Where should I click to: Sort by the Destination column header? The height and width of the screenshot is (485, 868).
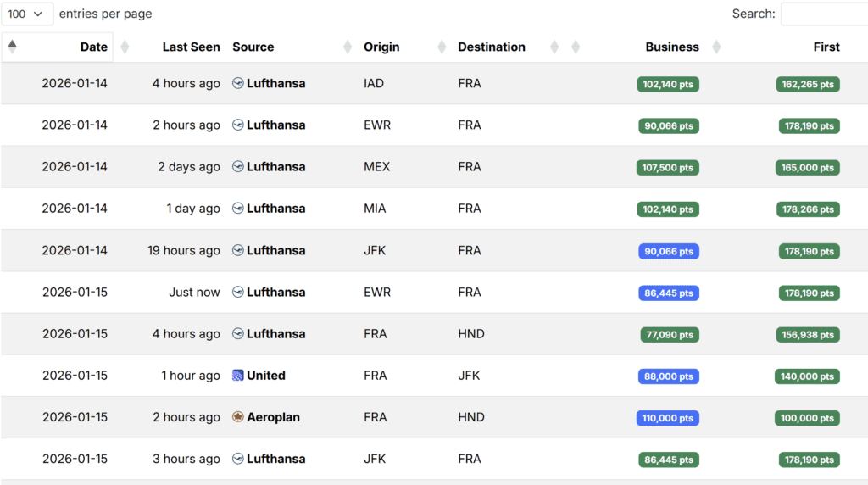(492, 47)
